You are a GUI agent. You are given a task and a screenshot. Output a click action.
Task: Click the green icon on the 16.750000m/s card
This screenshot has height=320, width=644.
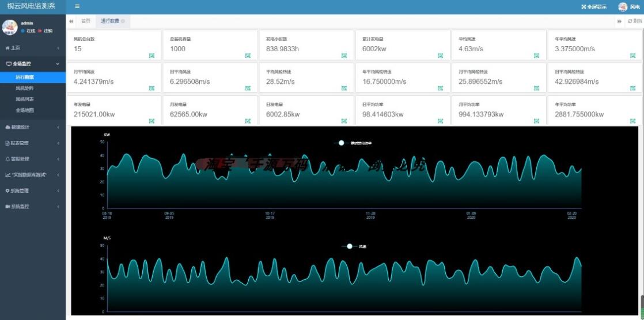[x=440, y=88]
